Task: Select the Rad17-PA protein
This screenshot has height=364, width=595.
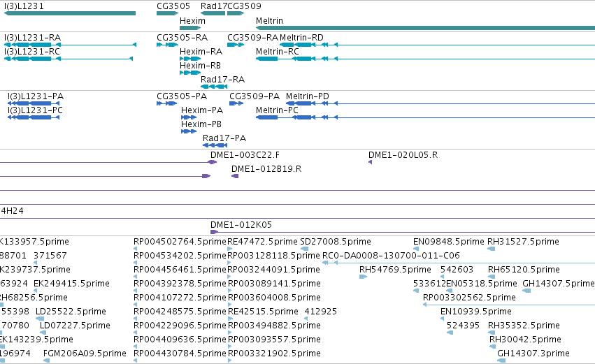Action: tap(215, 145)
